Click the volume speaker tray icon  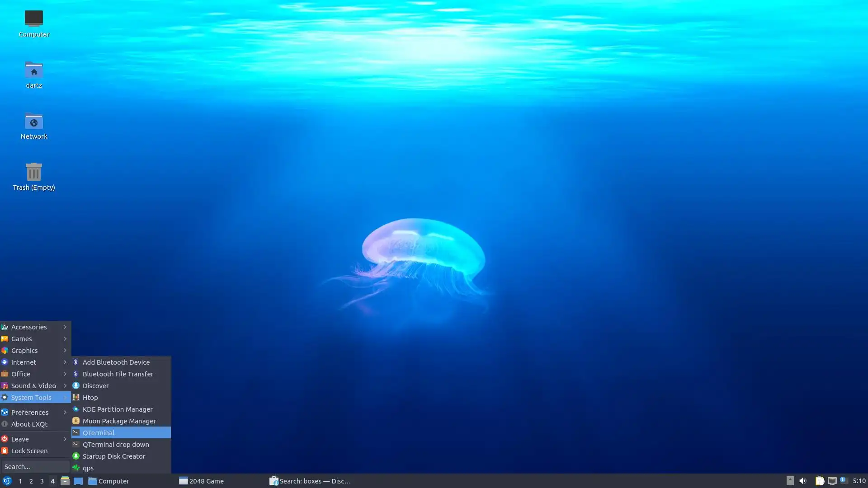(x=803, y=481)
